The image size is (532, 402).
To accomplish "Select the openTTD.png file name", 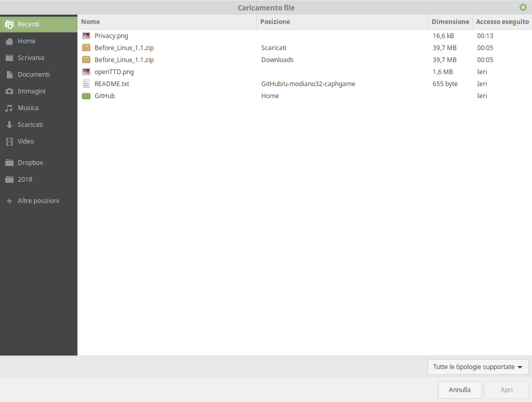I will pos(114,72).
